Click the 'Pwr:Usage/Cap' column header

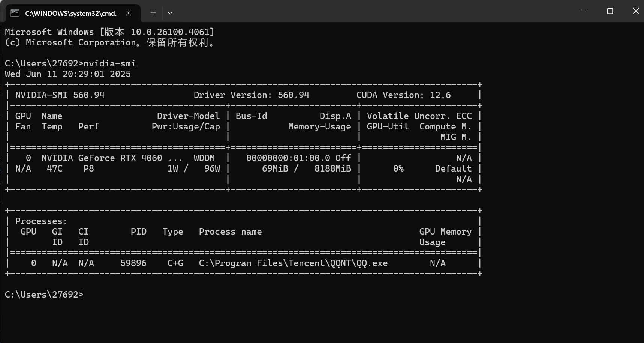coord(186,126)
